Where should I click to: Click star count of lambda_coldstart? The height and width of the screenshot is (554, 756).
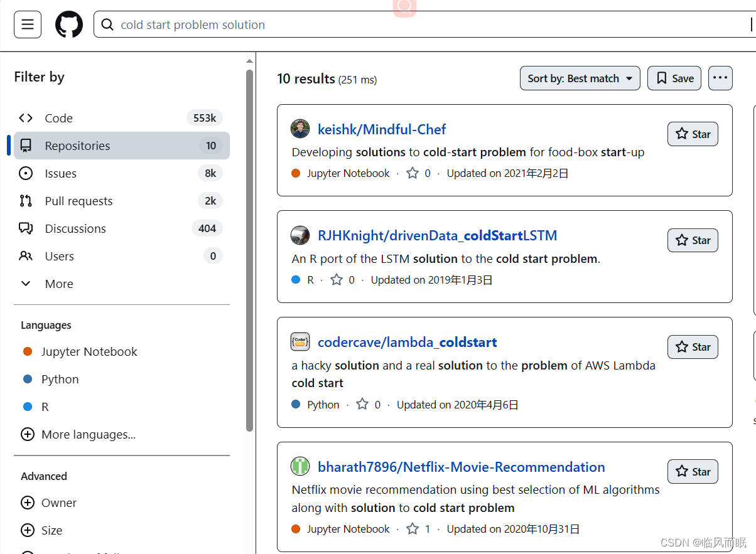tap(369, 405)
